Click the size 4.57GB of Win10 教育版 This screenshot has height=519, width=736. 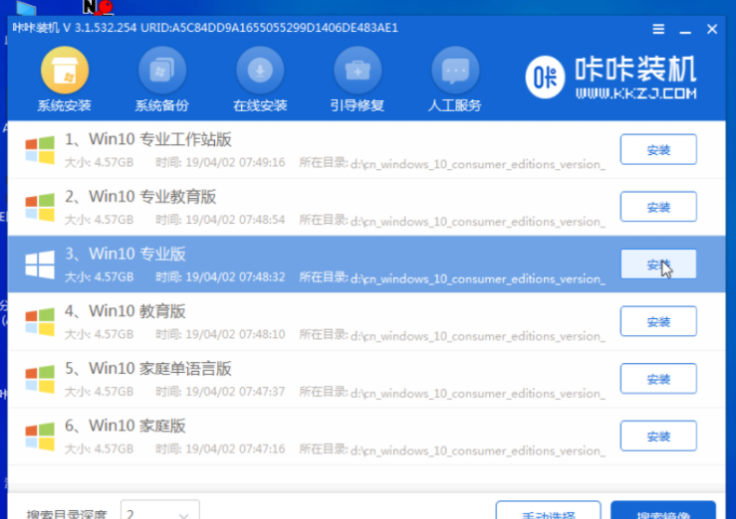coord(114,335)
